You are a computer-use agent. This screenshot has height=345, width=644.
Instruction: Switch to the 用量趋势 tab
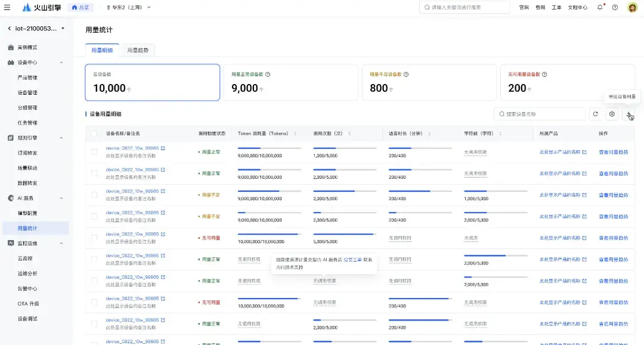click(138, 50)
